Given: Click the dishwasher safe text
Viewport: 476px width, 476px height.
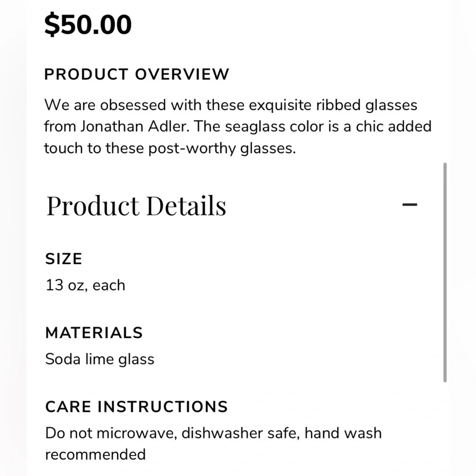Looking at the screenshot, I should (240, 433).
